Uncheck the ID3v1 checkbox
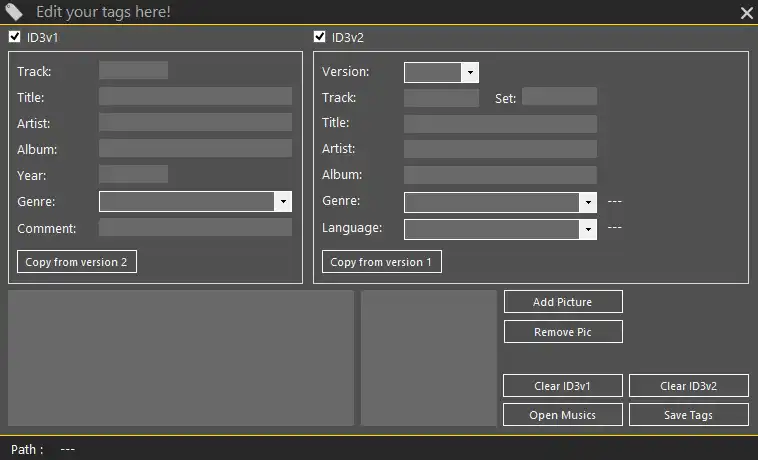 coord(15,37)
